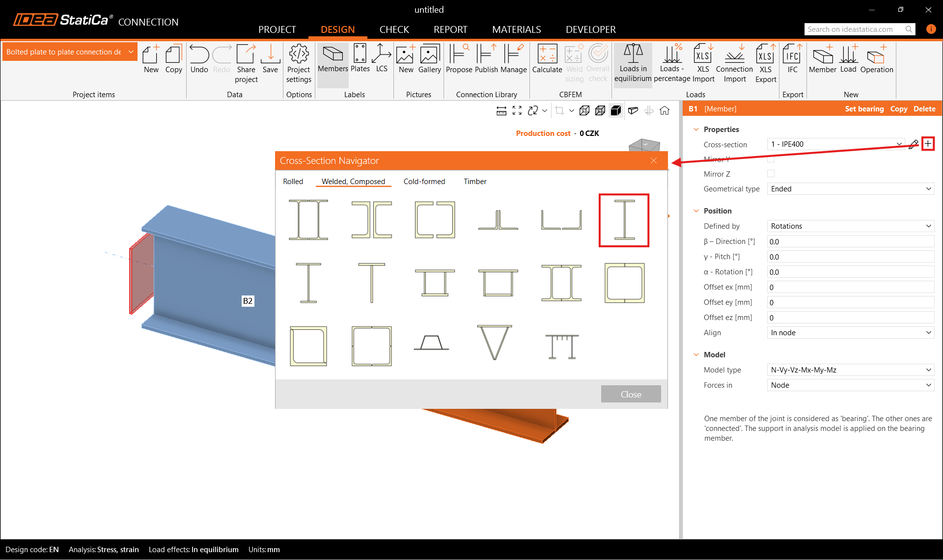The width and height of the screenshot is (943, 560).
Task: Collapse the Position section
Action: tap(696, 211)
